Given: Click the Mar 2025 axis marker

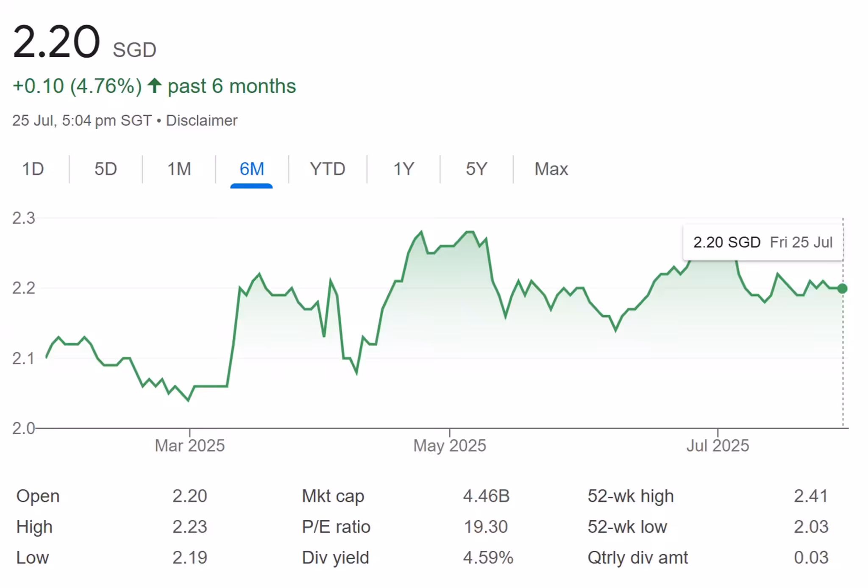Looking at the screenshot, I should tap(189, 446).
